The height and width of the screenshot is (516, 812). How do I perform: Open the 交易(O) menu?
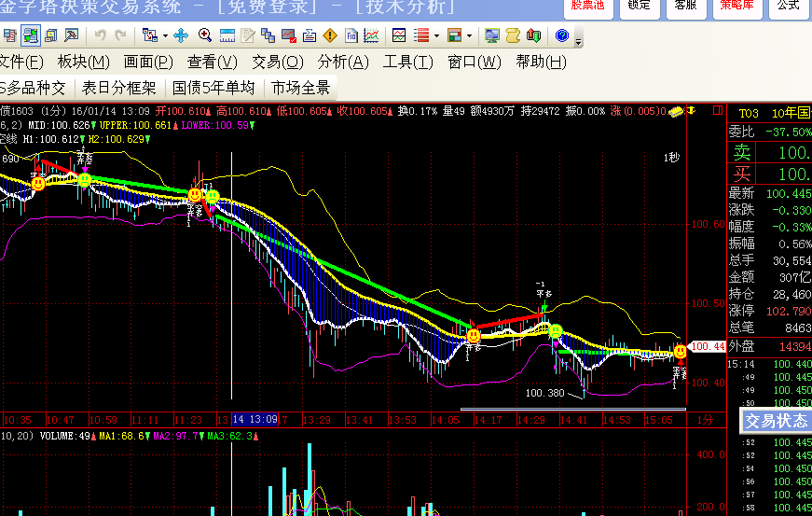(278, 63)
